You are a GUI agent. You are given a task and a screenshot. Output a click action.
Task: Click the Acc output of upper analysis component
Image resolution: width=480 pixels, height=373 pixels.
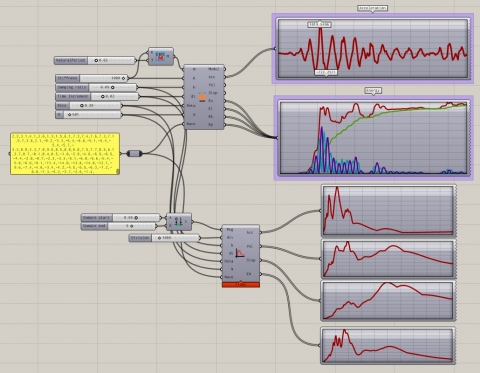(212, 77)
